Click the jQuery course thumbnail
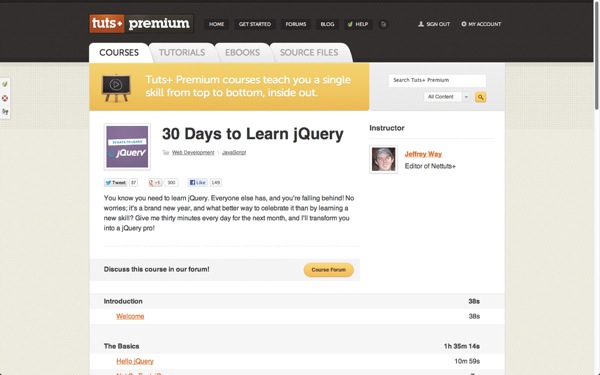The height and width of the screenshot is (375, 600). [x=127, y=147]
